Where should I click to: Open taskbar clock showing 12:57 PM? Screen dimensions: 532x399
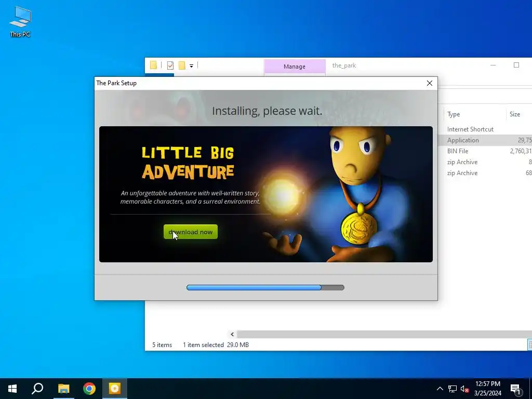coord(488,389)
